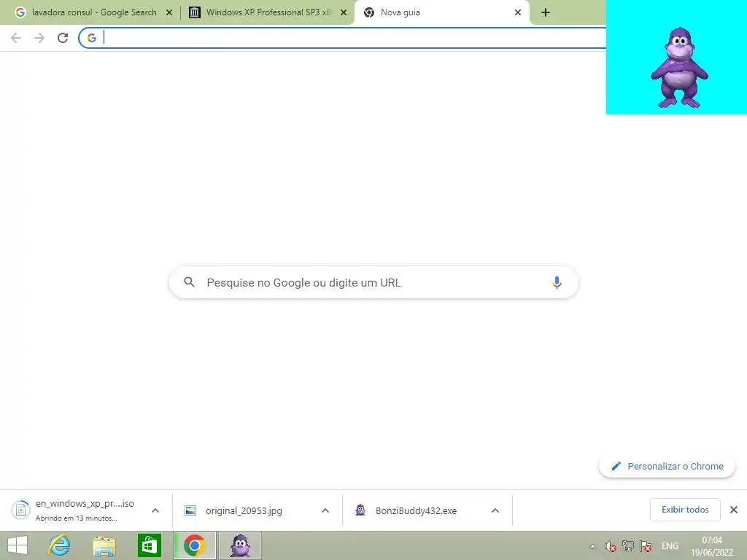Close the lavadora consul tab
Viewport: 747px width, 560px height.
169,12
